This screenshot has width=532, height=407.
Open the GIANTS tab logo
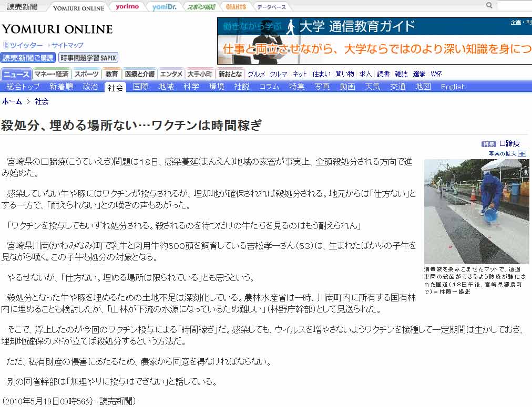pos(236,7)
